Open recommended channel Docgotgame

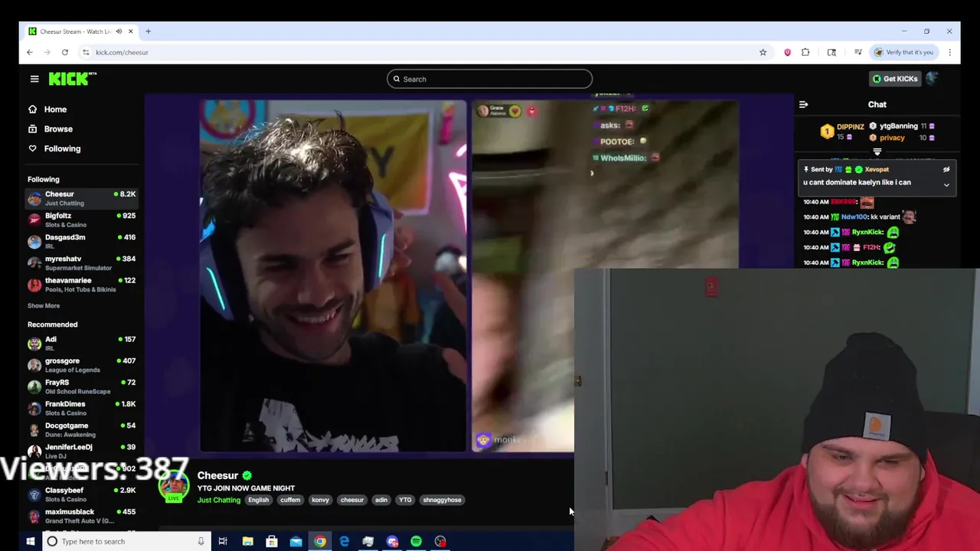click(x=82, y=429)
